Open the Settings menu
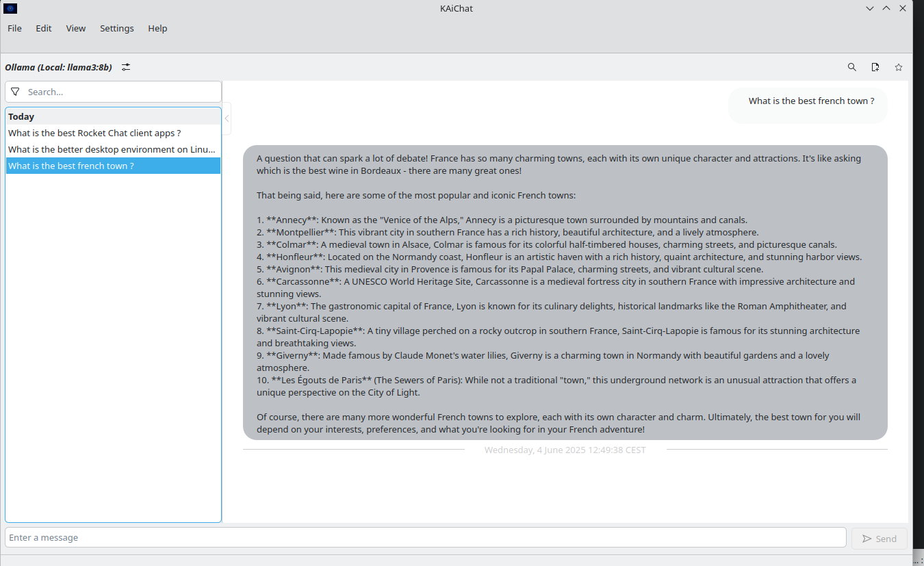This screenshot has width=924, height=566. [117, 28]
